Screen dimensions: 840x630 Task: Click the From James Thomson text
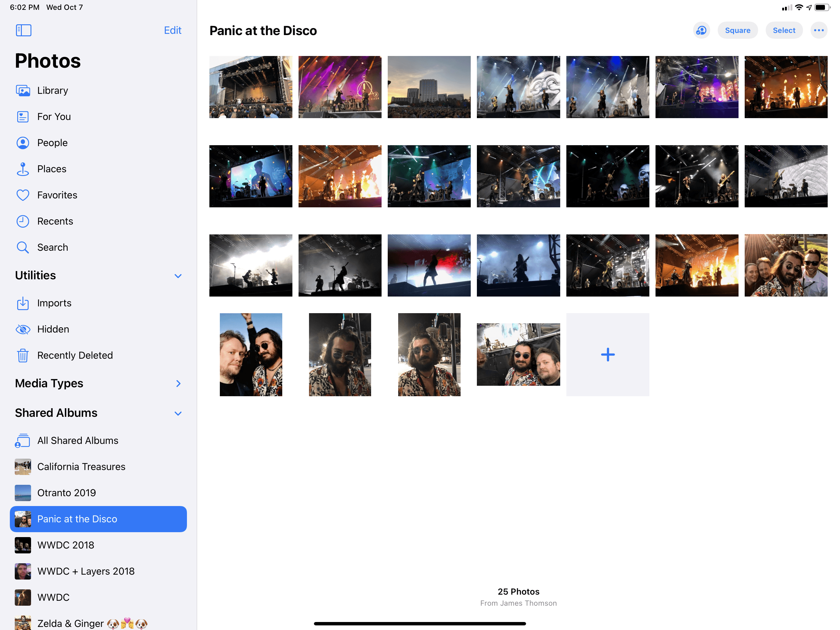click(518, 604)
